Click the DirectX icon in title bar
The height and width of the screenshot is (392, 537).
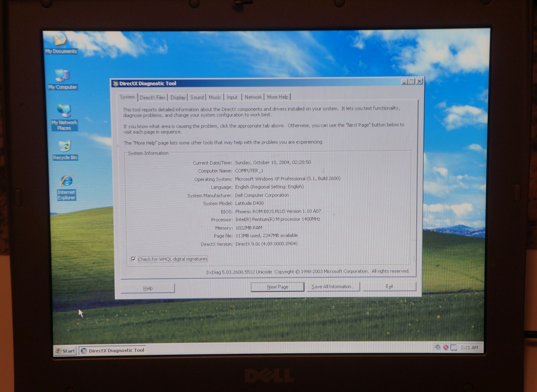point(115,84)
